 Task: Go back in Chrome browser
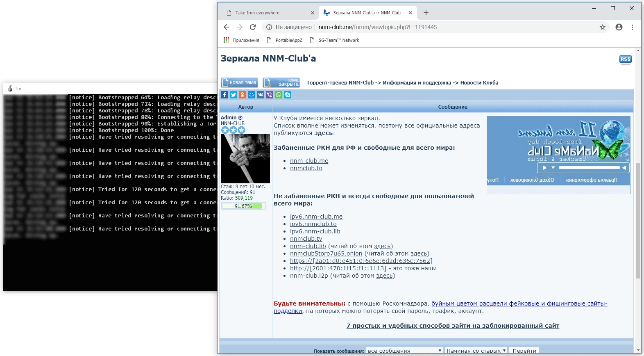pyautogui.click(x=227, y=27)
